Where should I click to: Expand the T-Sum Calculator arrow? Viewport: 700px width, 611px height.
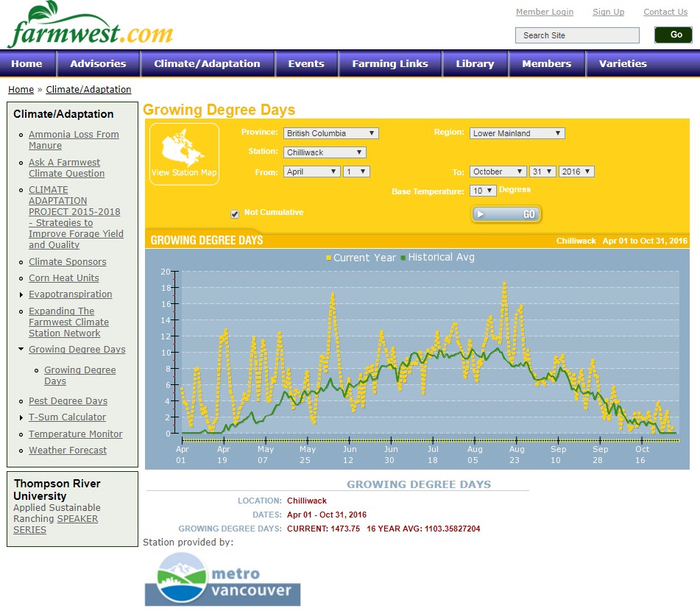[x=21, y=417]
